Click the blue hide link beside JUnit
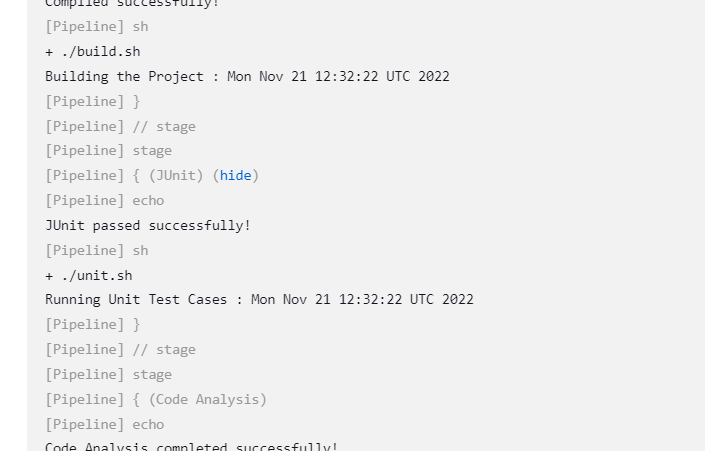The height and width of the screenshot is (451, 705). 235,175
